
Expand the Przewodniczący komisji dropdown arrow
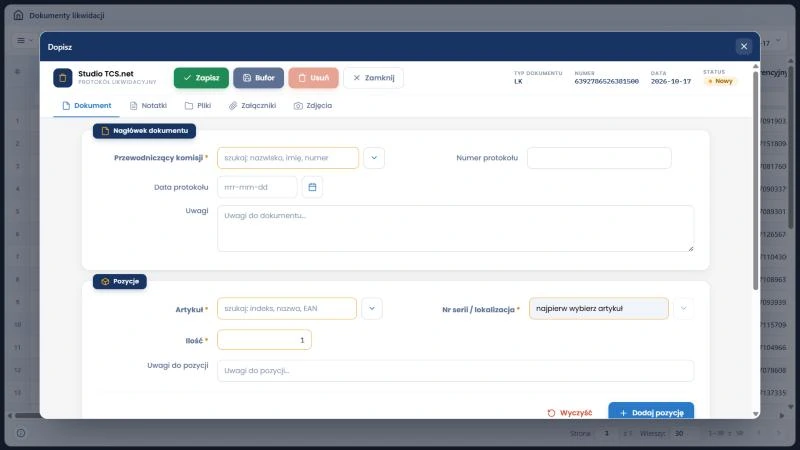(x=374, y=158)
